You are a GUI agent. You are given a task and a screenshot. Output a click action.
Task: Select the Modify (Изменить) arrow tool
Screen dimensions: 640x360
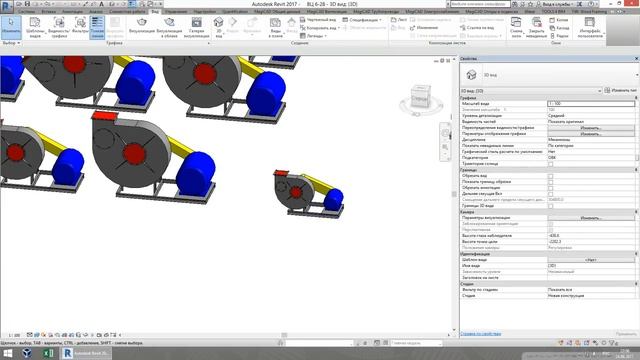tap(11, 27)
